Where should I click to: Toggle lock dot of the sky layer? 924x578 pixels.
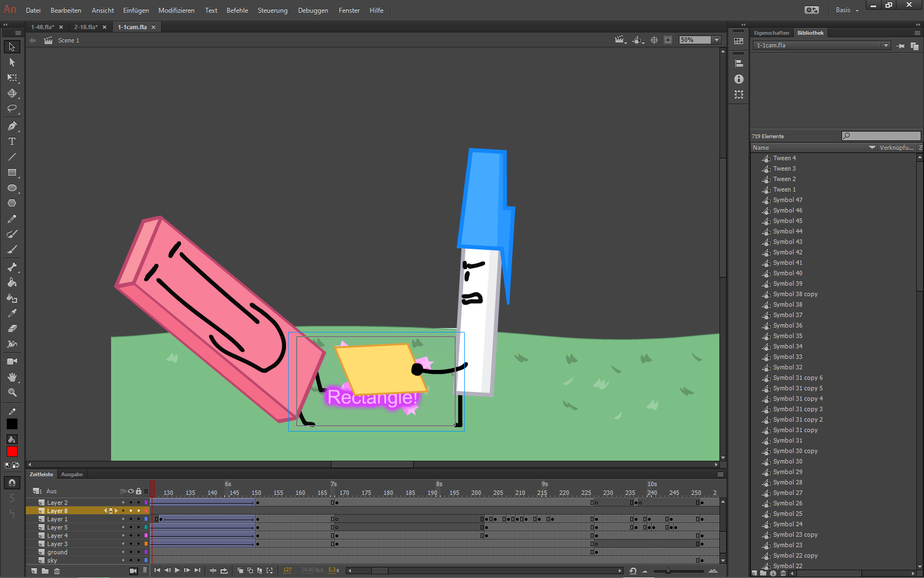139,560
